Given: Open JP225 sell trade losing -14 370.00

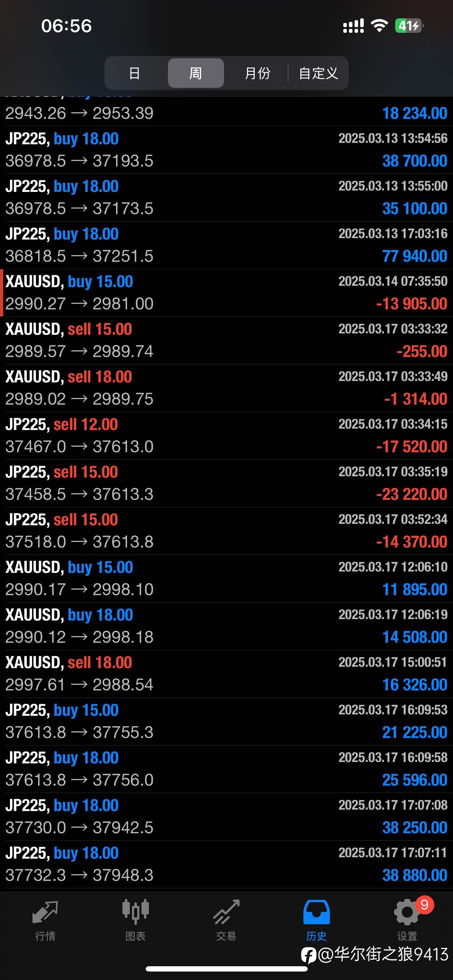Looking at the screenshot, I should pos(226,531).
